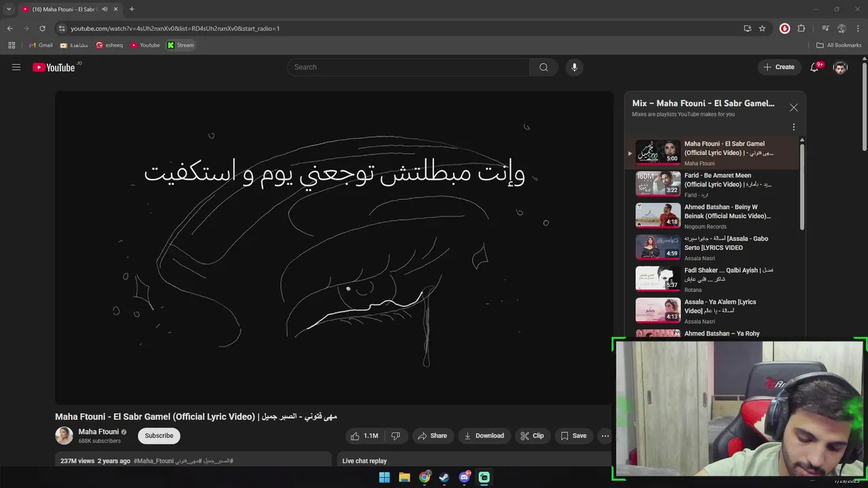Click the search magnifier button
Image resolution: width=868 pixels, height=488 pixels.
pos(544,67)
